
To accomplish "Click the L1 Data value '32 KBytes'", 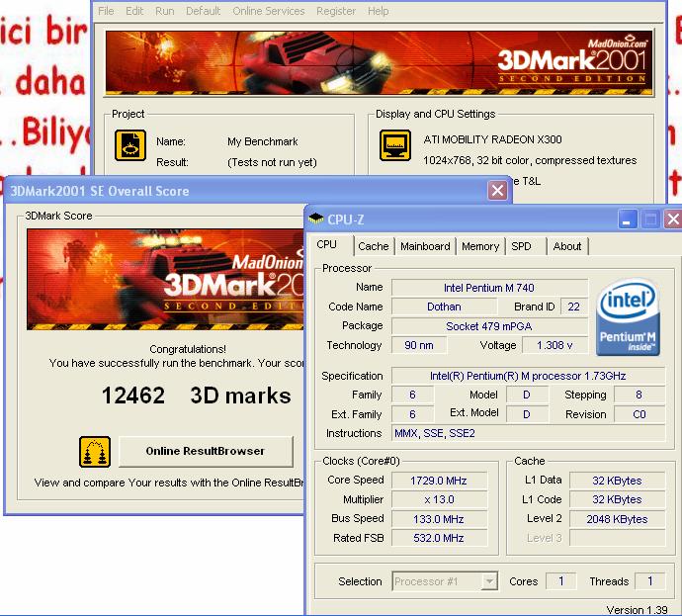I will 617,481.
